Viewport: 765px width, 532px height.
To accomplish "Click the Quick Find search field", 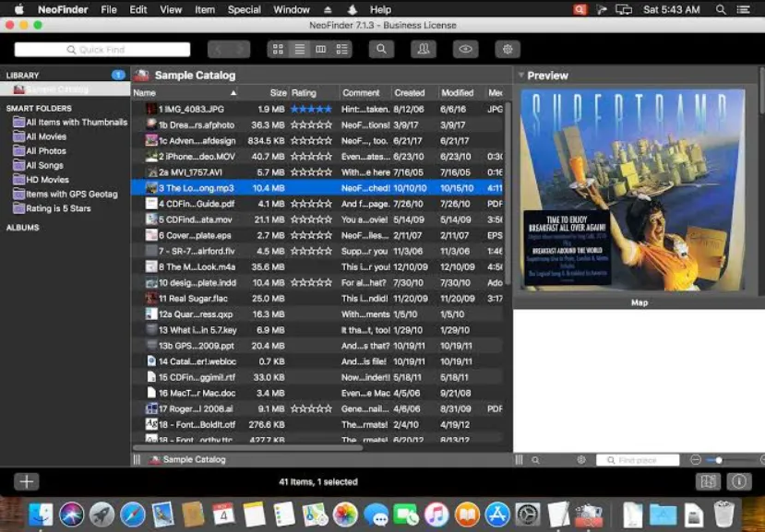I will (x=102, y=49).
